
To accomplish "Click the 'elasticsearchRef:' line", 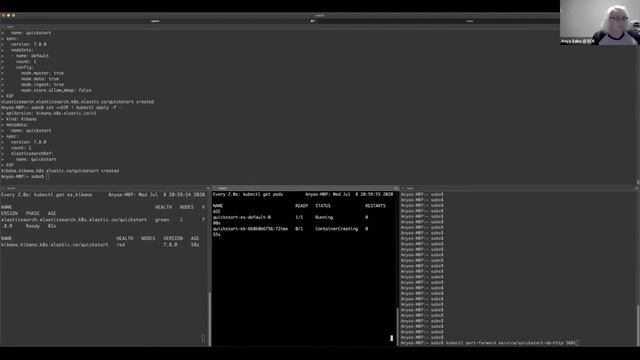I will click(x=32, y=153).
